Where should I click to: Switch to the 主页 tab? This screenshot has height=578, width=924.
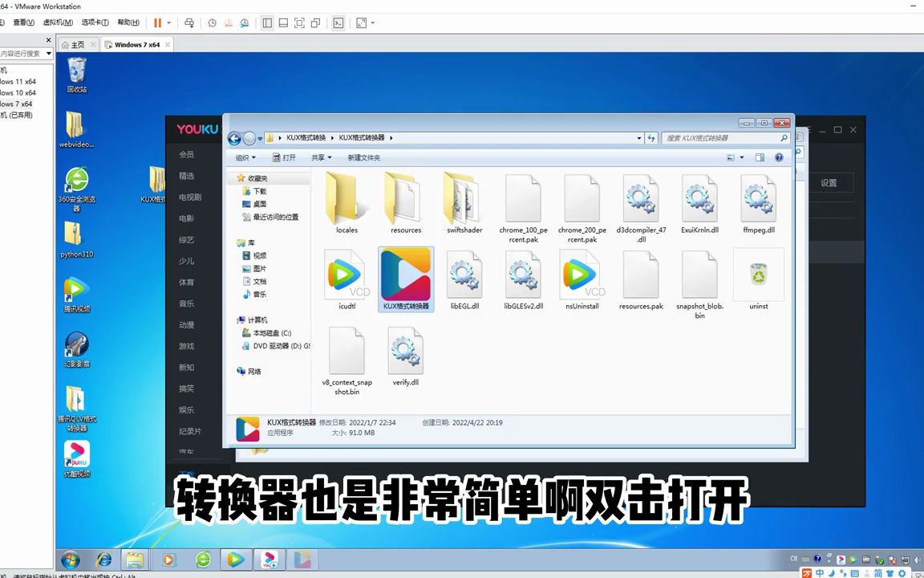click(x=76, y=44)
